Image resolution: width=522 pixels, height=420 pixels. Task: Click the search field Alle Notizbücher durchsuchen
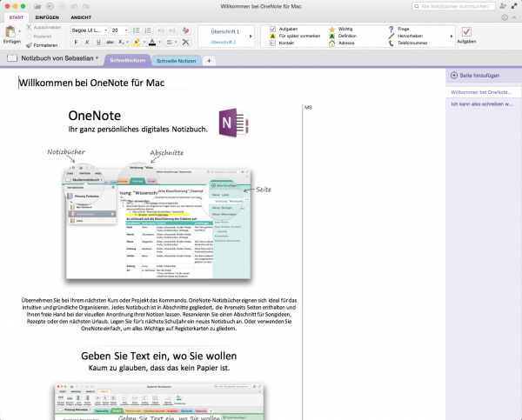coord(454,6)
